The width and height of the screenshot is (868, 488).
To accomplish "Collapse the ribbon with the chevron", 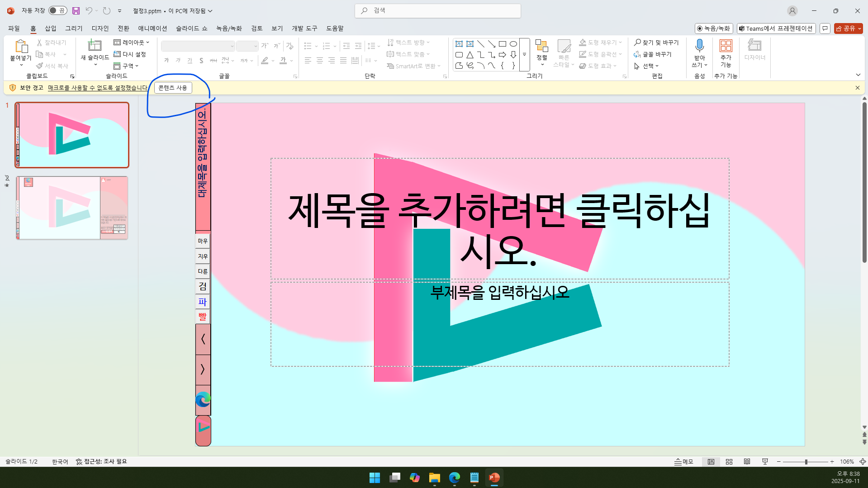I will click(x=858, y=75).
